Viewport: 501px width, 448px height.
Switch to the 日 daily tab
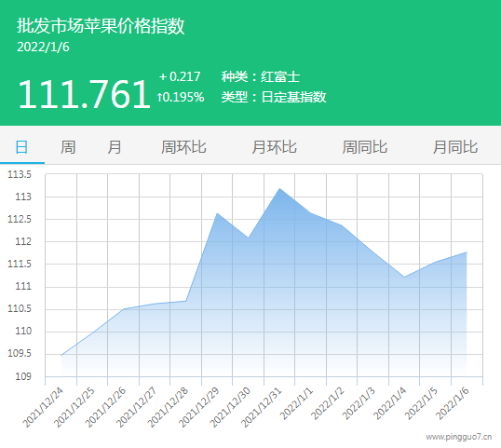coord(22,147)
